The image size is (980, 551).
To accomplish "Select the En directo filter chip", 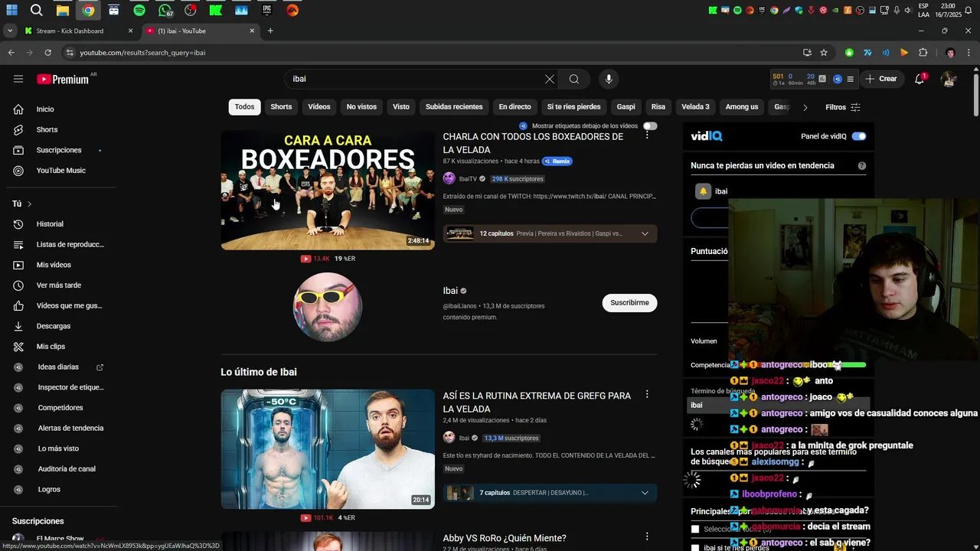I will click(x=514, y=107).
